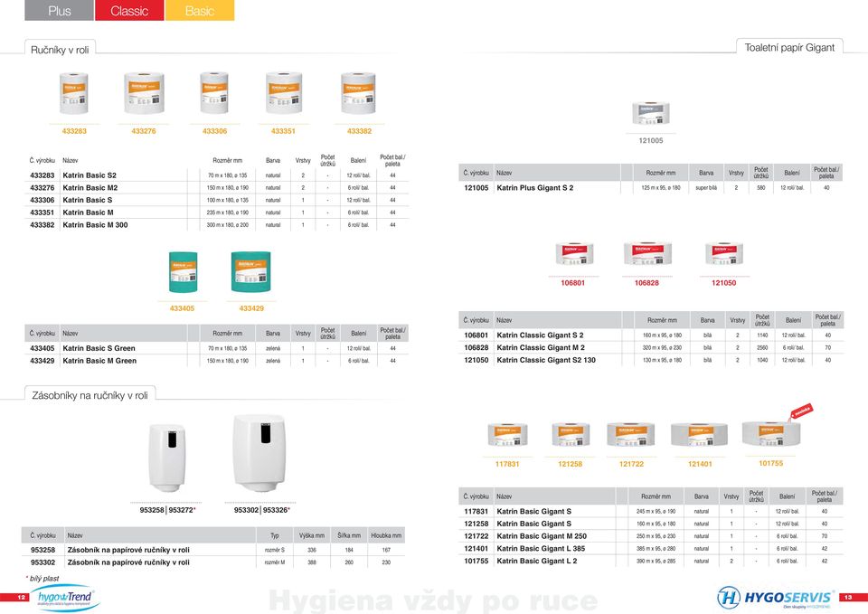
Task: Open the Toaletní papír Gigant section tab
Action: 789,48
